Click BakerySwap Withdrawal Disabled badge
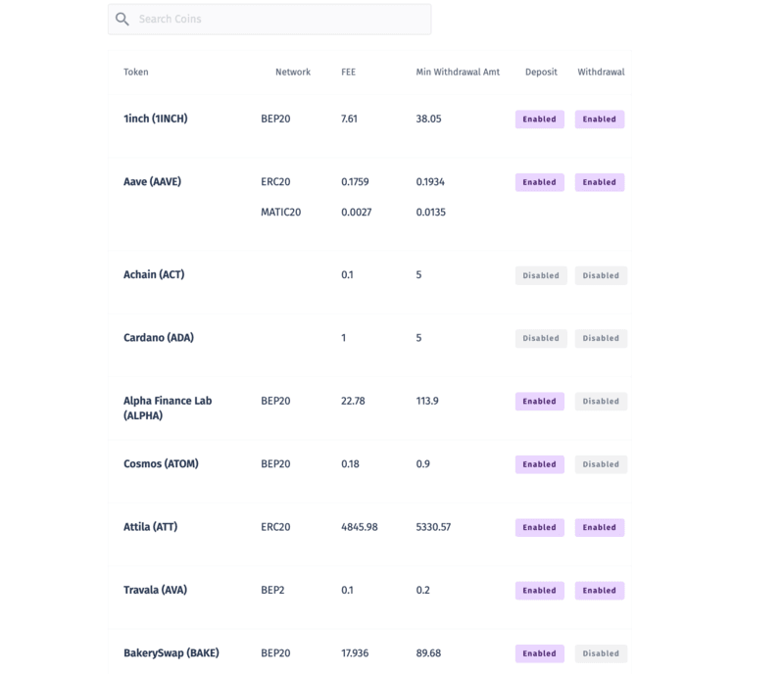 click(601, 653)
